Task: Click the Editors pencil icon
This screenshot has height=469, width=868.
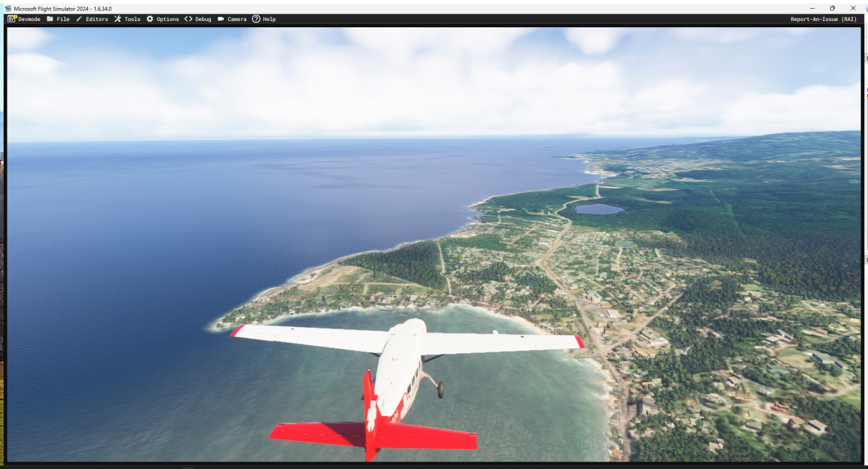Action: pos(79,19)
